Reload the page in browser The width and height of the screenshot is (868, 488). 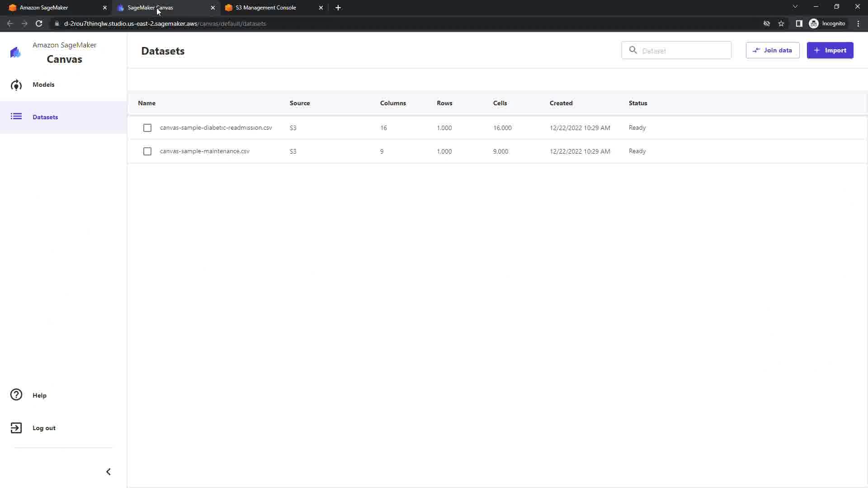pos(39,23)
